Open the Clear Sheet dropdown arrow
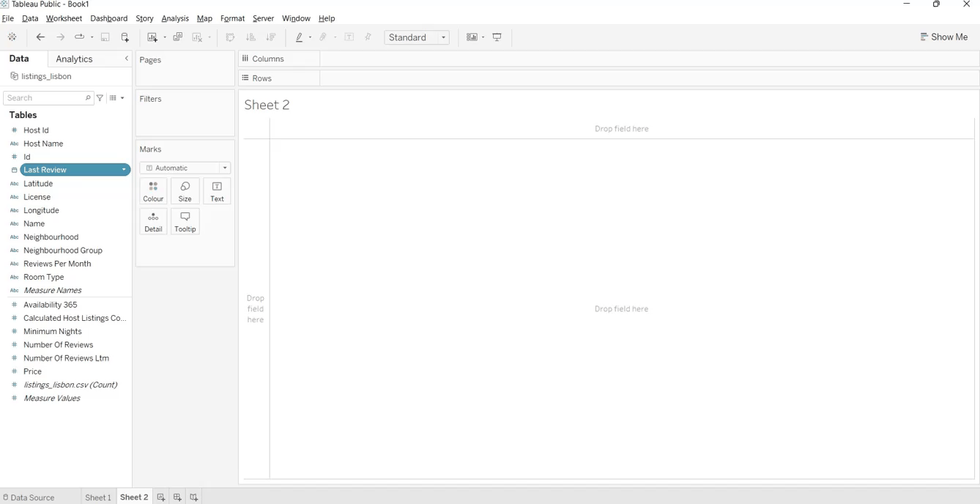Viewport: 980px width, 504px height. (209, 37)
